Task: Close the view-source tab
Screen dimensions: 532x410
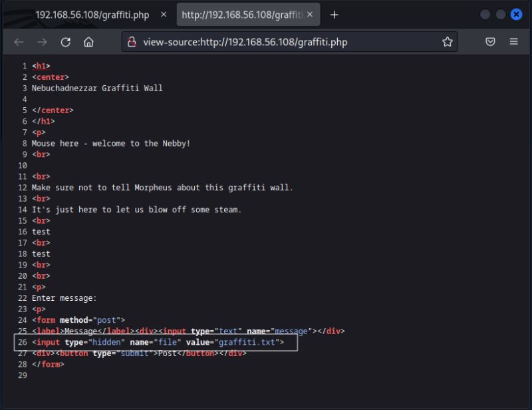Action: (x=309, y=14)
